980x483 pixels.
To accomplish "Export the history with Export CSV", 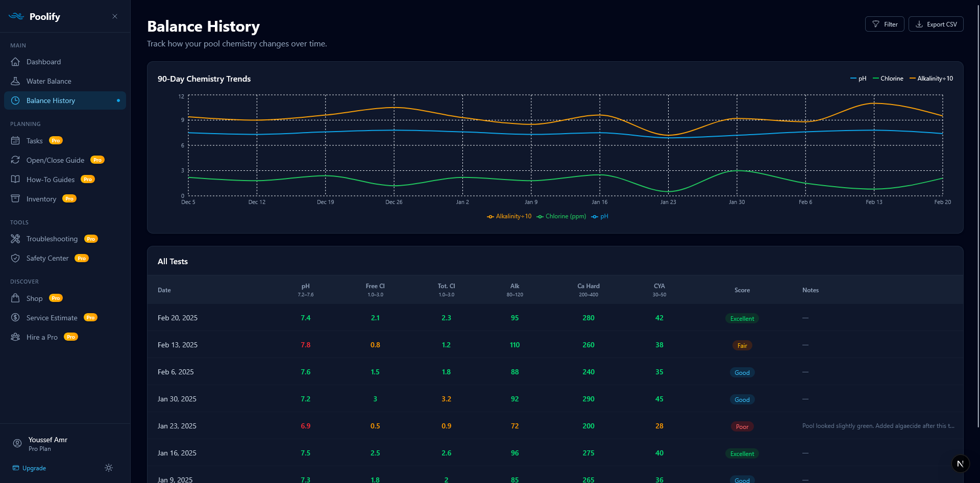I will 936,24.
